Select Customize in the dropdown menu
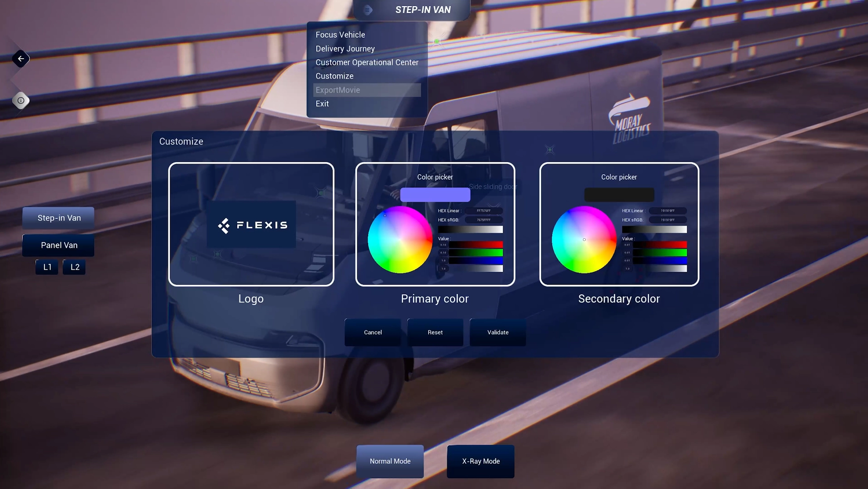The image size is (868, 489). click(334, 76)
